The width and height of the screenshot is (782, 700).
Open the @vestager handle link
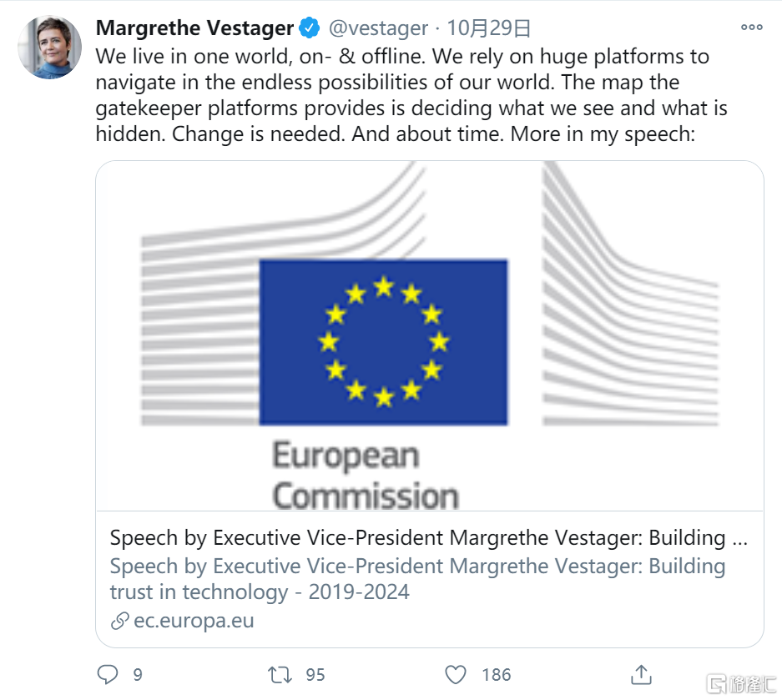[378, 28]
